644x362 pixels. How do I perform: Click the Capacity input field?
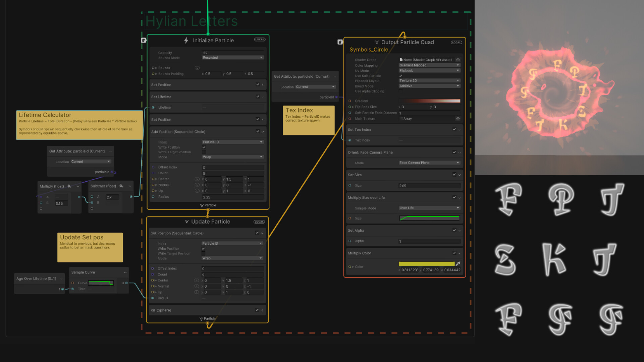pos(233,53)
